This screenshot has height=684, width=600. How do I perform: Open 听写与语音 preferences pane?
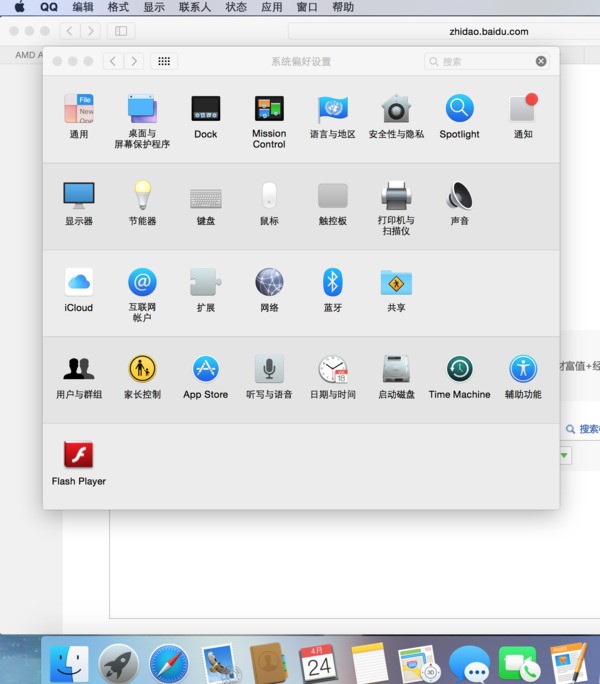[x=269, y=376]
